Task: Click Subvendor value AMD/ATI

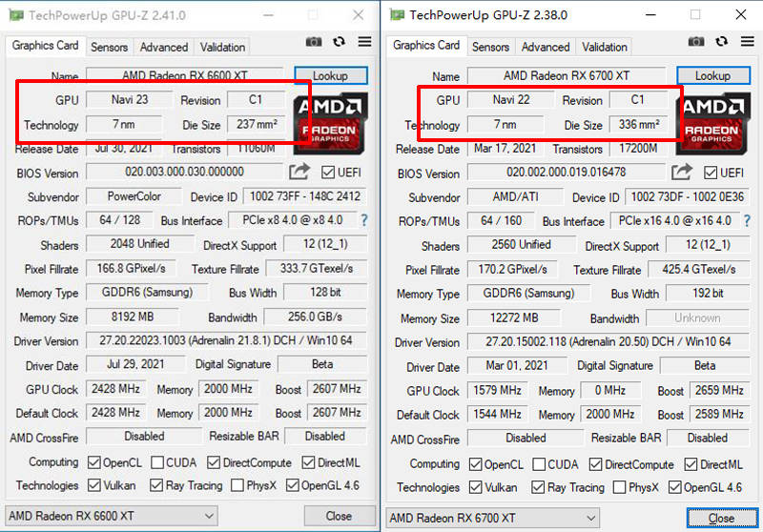Action: (515, 197)
